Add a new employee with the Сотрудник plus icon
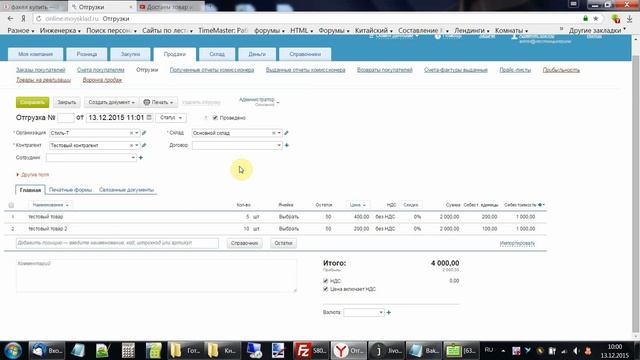 (141, 158)
